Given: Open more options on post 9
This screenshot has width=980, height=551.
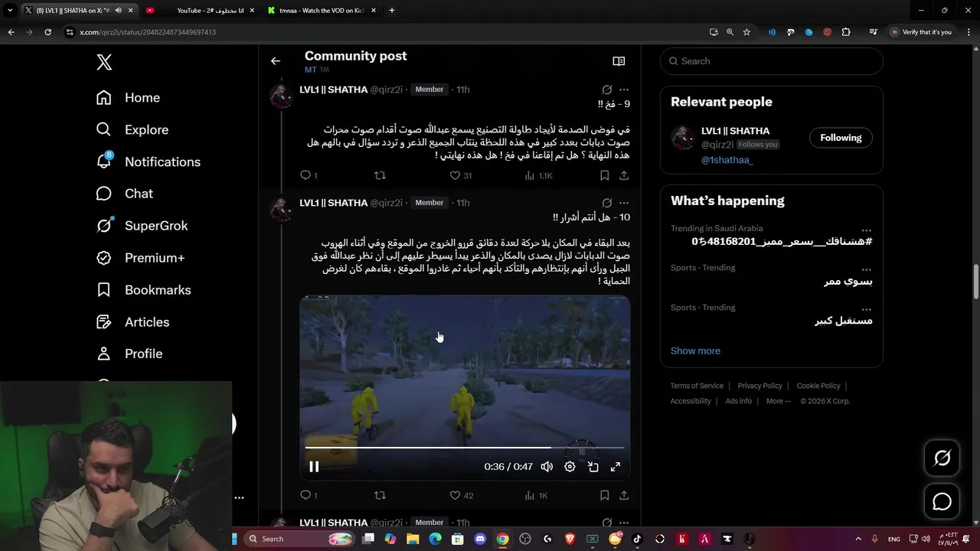Looking at the screenshot, I should 624,90.
